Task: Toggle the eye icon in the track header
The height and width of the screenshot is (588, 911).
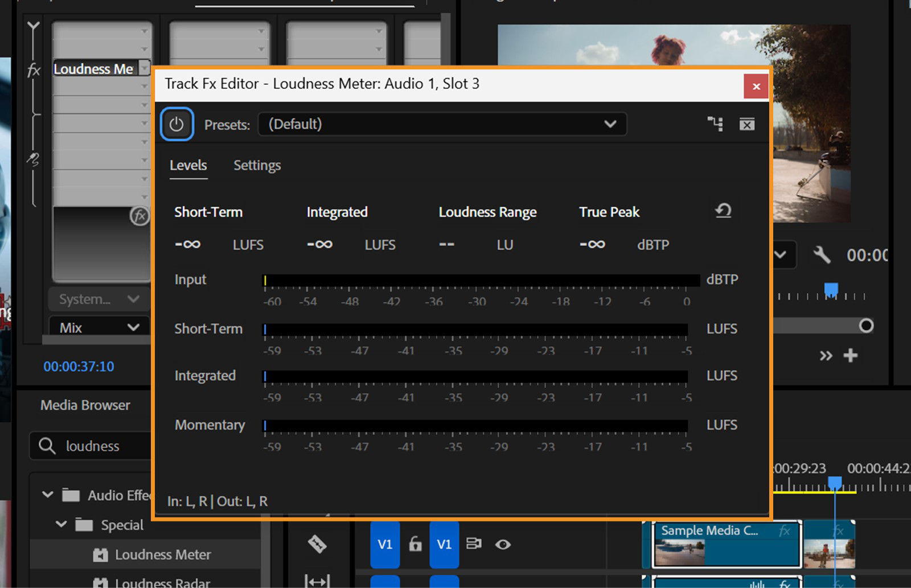Action: [x=503, y=545]
